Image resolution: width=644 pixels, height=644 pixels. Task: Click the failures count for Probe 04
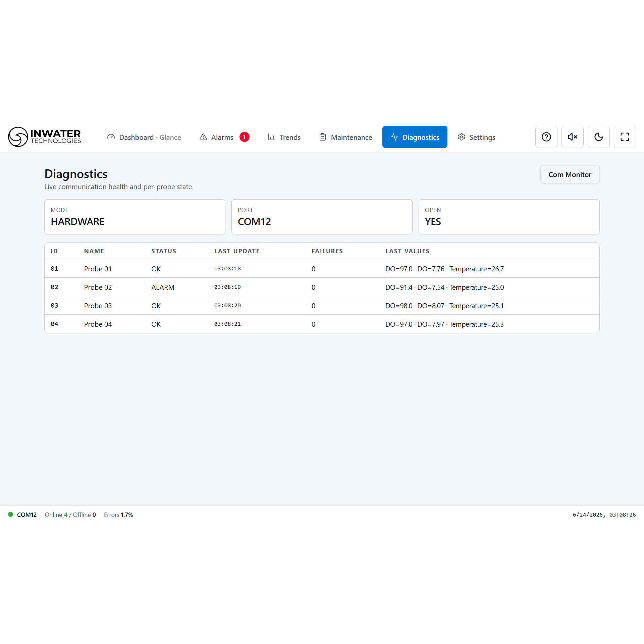pos(313,324)
